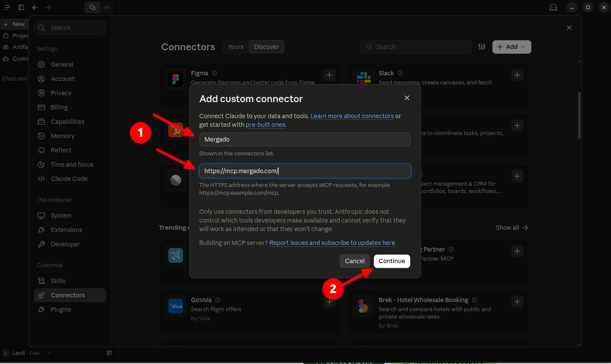Open Report issues and subscribe link
The image size is (611, 364).
(x=332, y=243)
